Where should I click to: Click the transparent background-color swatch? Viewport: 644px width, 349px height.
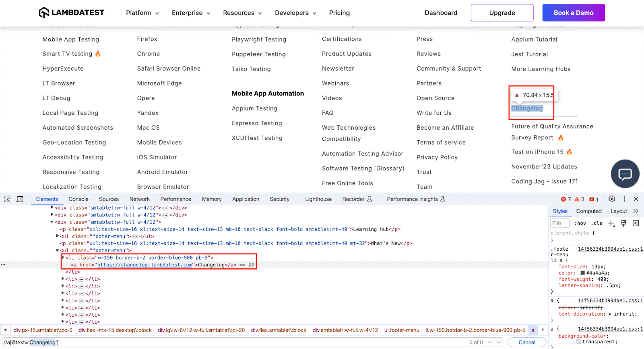pos(578,342)
